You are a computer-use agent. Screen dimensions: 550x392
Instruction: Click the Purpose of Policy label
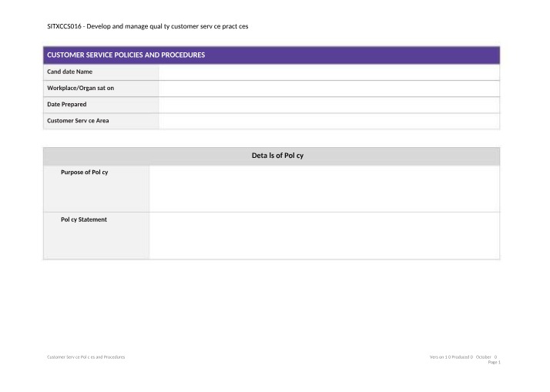point(85,173)
